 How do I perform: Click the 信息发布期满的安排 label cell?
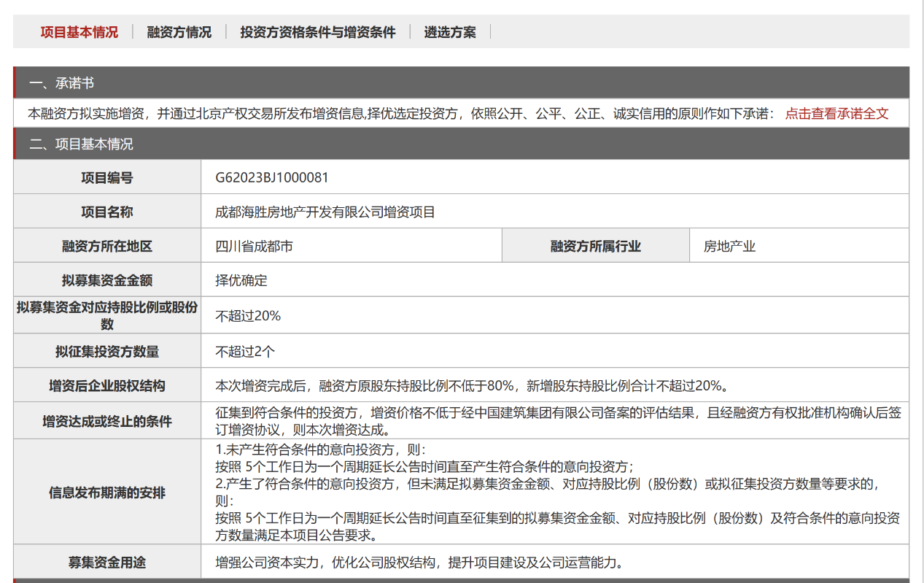coord(107,493)
